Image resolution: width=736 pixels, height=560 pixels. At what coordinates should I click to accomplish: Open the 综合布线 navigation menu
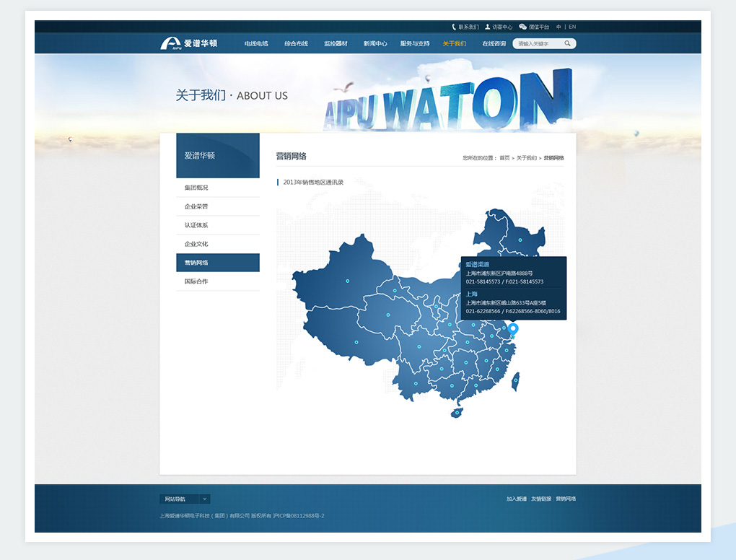[296, 43]
